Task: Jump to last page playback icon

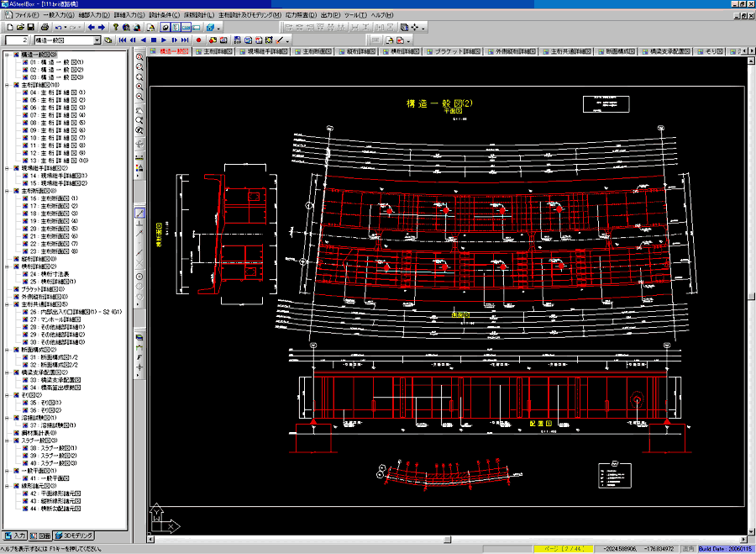Action: point(185,40)
